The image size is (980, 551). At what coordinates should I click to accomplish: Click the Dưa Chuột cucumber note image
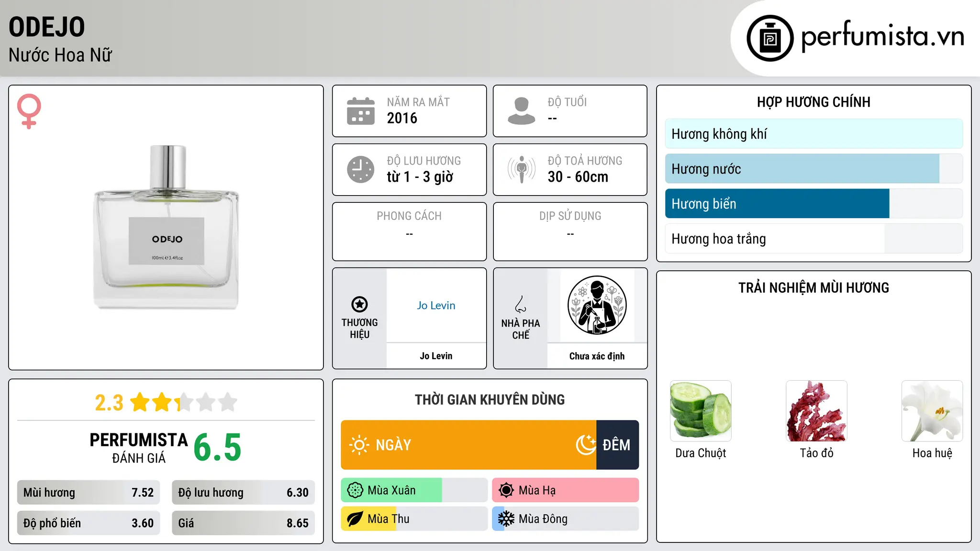pyautogui.click(x=701, y=411)
